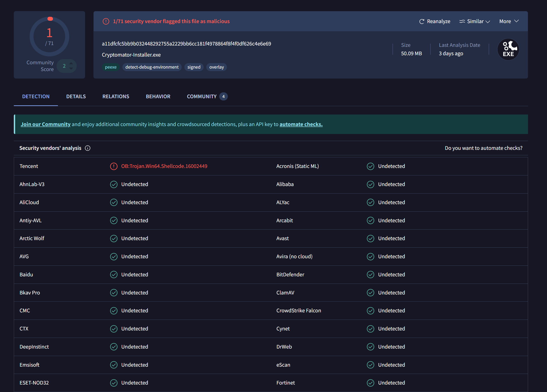Open the Behavior tab
Image resolution: width=547 pixels, height=392 pixels.
tap(158, 96)
